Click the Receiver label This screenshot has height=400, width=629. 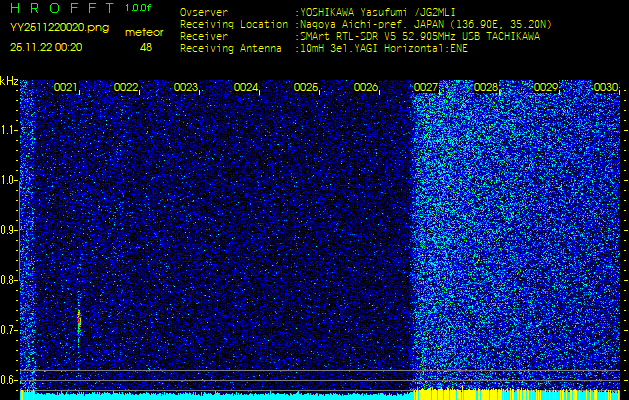pyautogui.click(x=204, y=37)
